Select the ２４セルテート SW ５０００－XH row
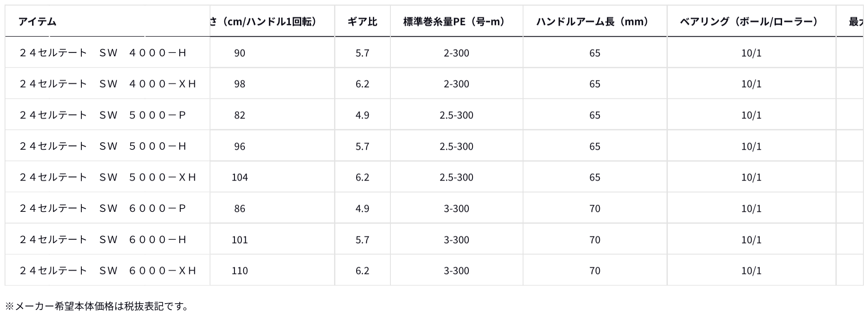868x319 pixels. (x=108, y=177)
